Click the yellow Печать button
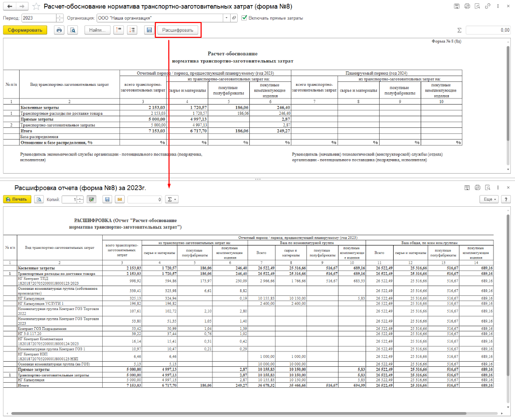This screenshot has width=515, height=420. [x=17, y=199]
